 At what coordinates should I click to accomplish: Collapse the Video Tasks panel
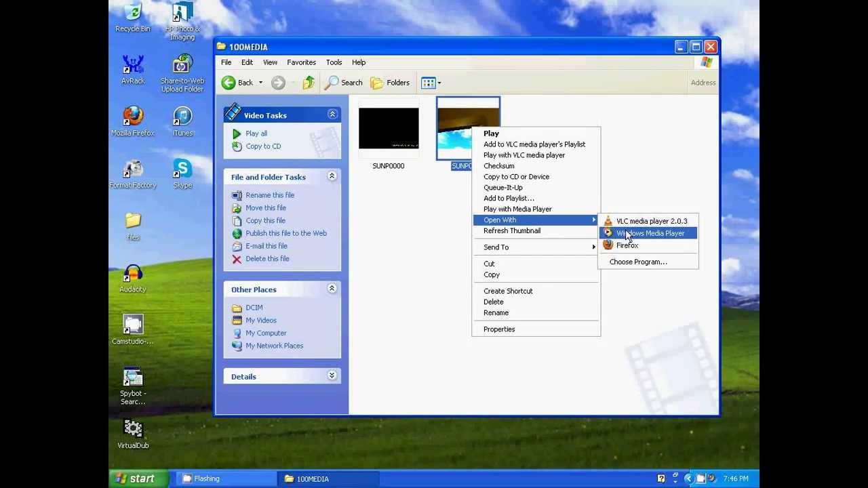point(332,115)
